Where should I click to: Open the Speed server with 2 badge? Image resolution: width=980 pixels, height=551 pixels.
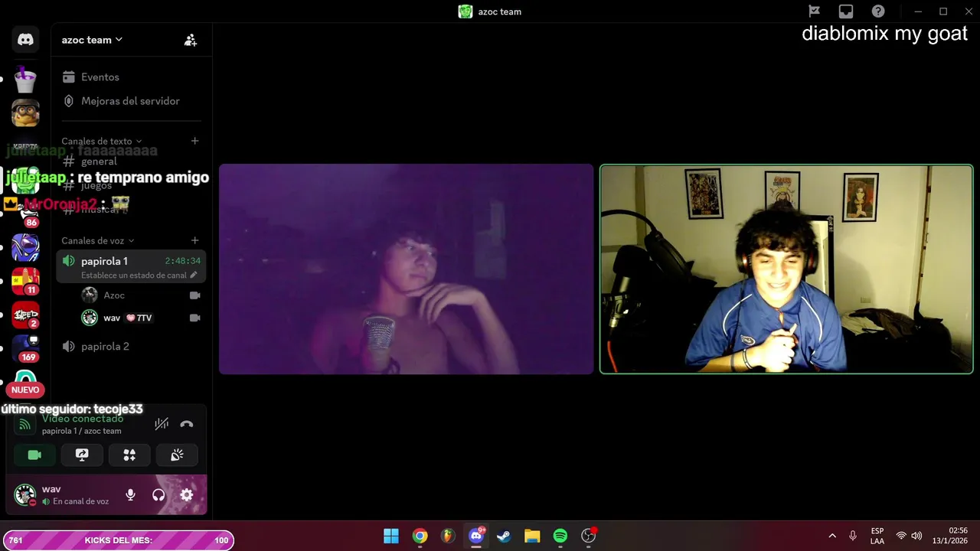pyautogui.click(x=25, y=315)
